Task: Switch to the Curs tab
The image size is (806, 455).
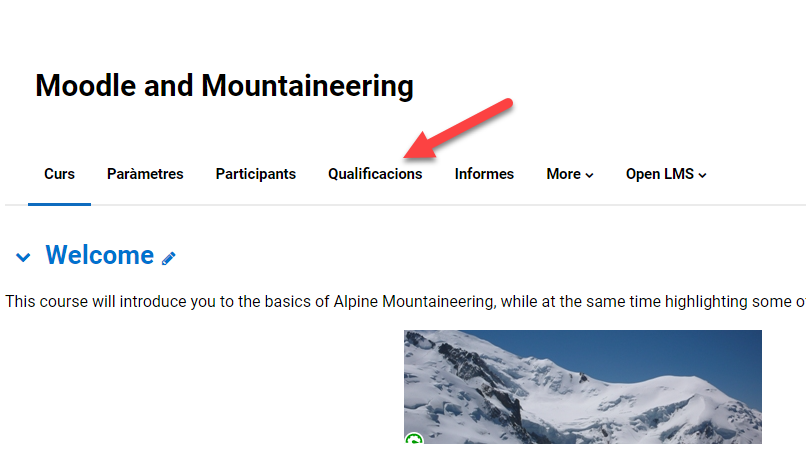Action: (x=59, y=174)
